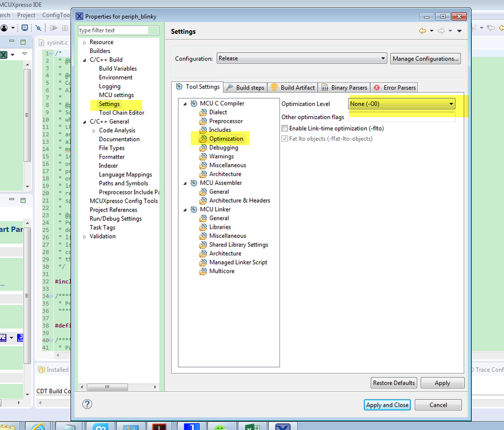Click the Build Artifact trophy icon
The height and width of the screenshot is (430, 504).
(x=274, y=87)
